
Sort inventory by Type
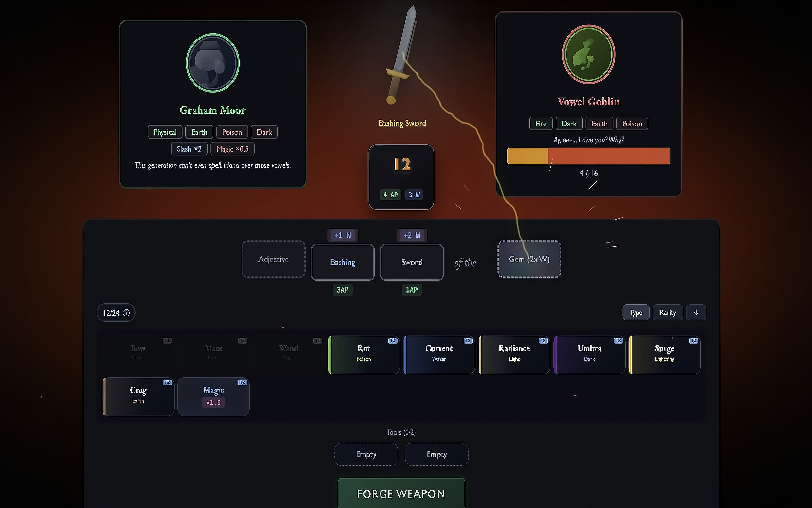click(635, 312)
